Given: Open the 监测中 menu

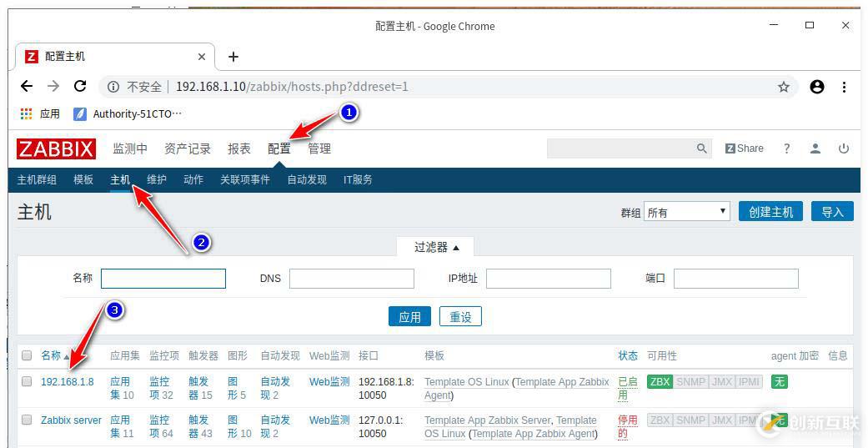Looking at the screenshot, I should tap(130, 148).
